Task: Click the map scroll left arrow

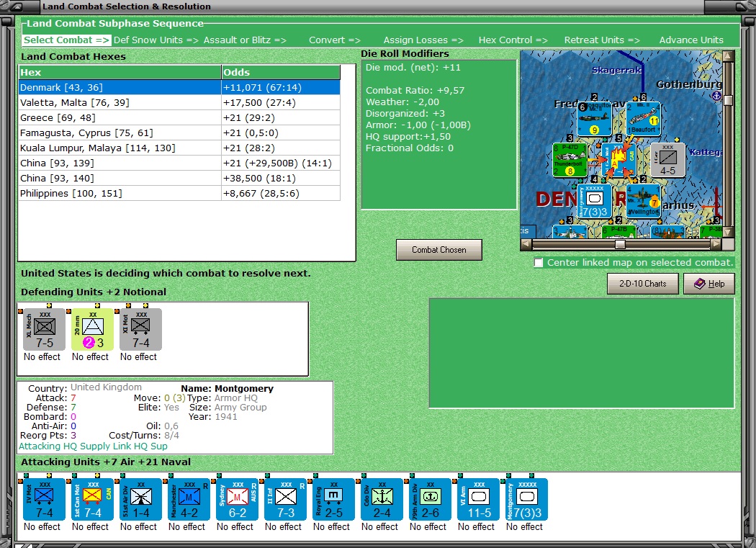Action: tap(526, 245)
